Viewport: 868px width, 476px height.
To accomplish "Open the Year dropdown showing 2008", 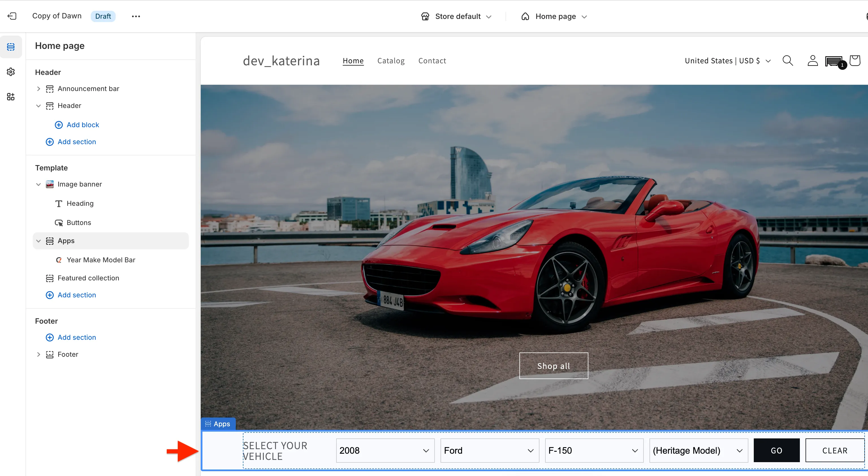I will click(385, 450).
